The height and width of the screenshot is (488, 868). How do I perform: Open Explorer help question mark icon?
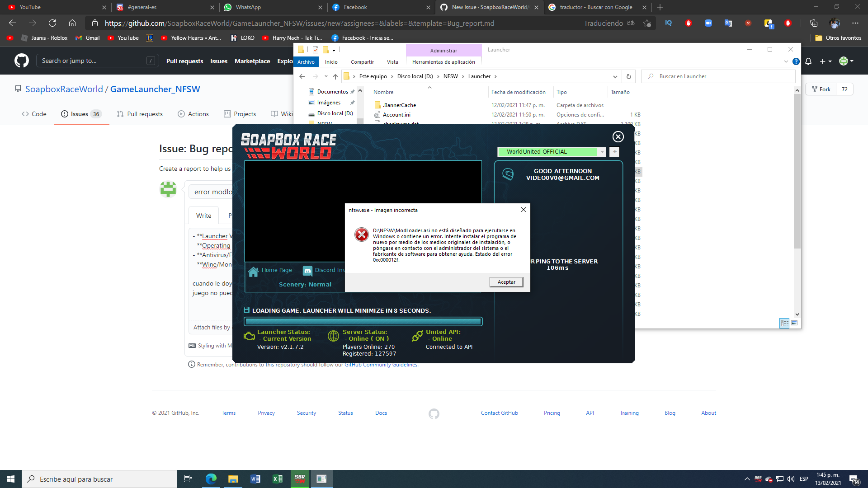[x=796, y=61]
